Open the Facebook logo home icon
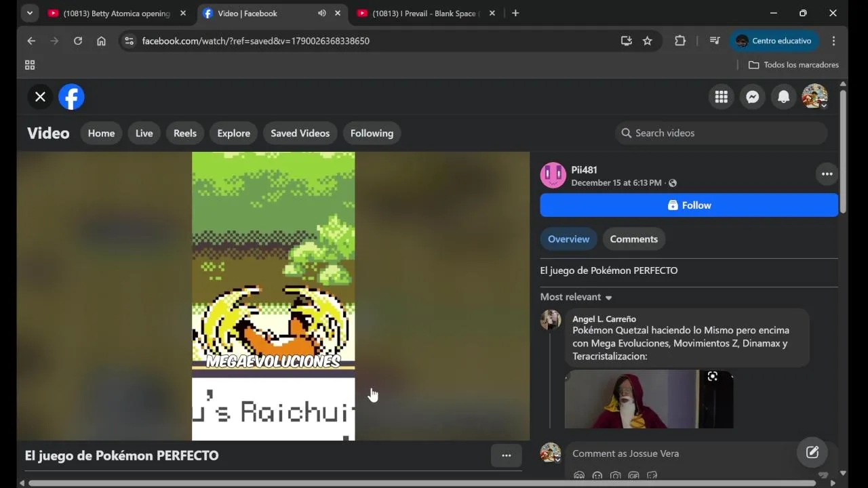The image size is (868, 488). pos(72,97)
